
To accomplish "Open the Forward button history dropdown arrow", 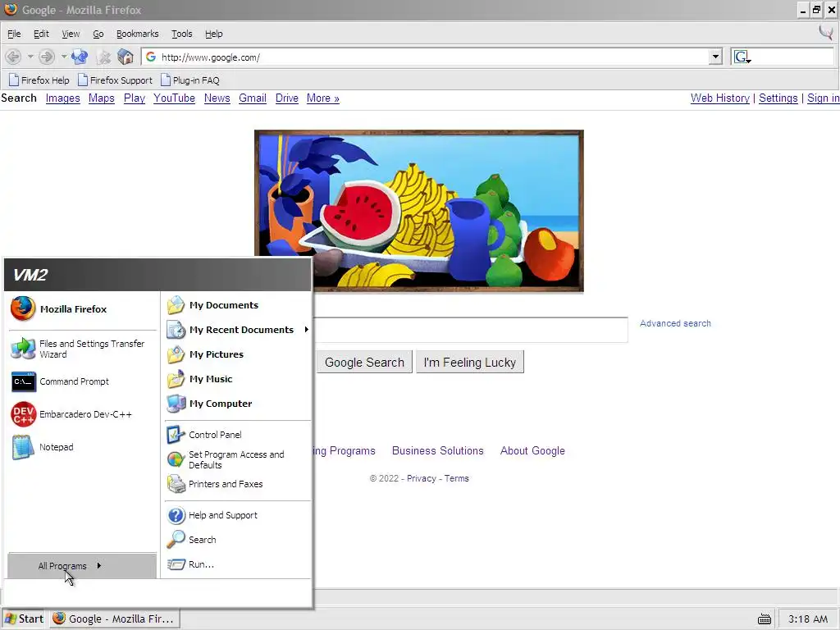I will tap(63, 57).
